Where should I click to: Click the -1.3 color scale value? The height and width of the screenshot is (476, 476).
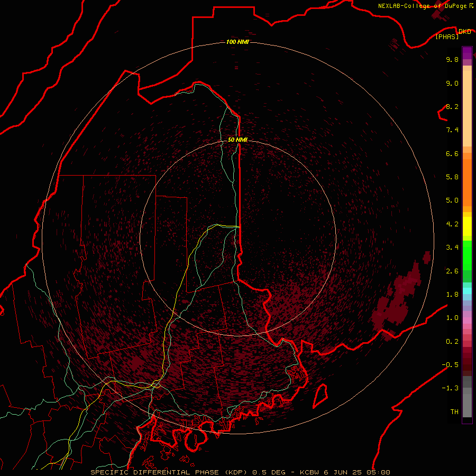[x=450, y=388]
